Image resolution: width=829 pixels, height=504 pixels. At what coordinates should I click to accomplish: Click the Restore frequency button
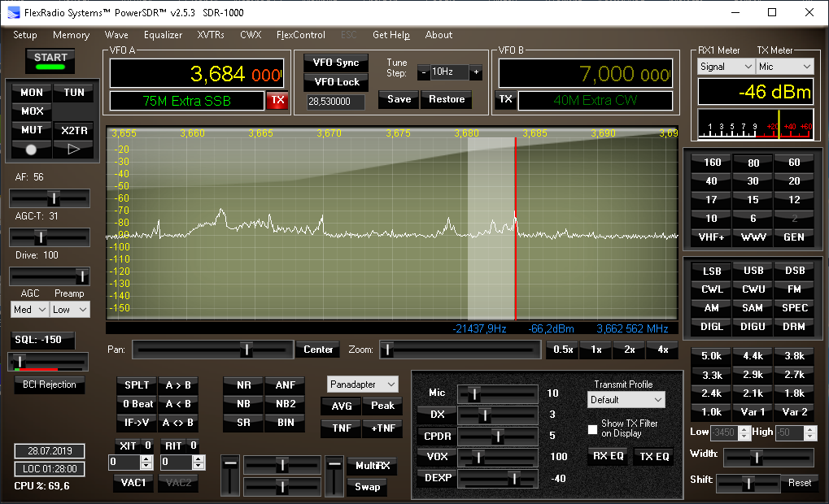click(447, 99)
